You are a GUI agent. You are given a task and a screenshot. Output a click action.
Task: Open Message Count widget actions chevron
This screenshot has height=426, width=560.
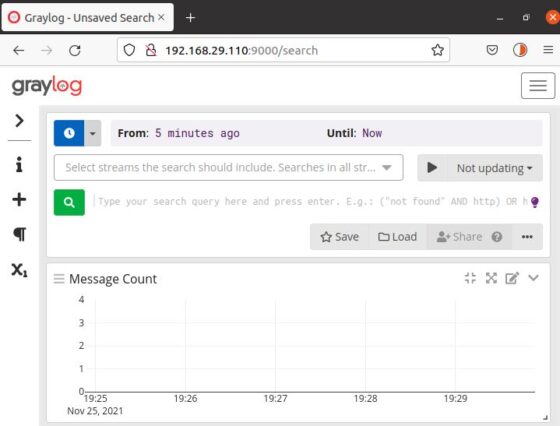533,278
